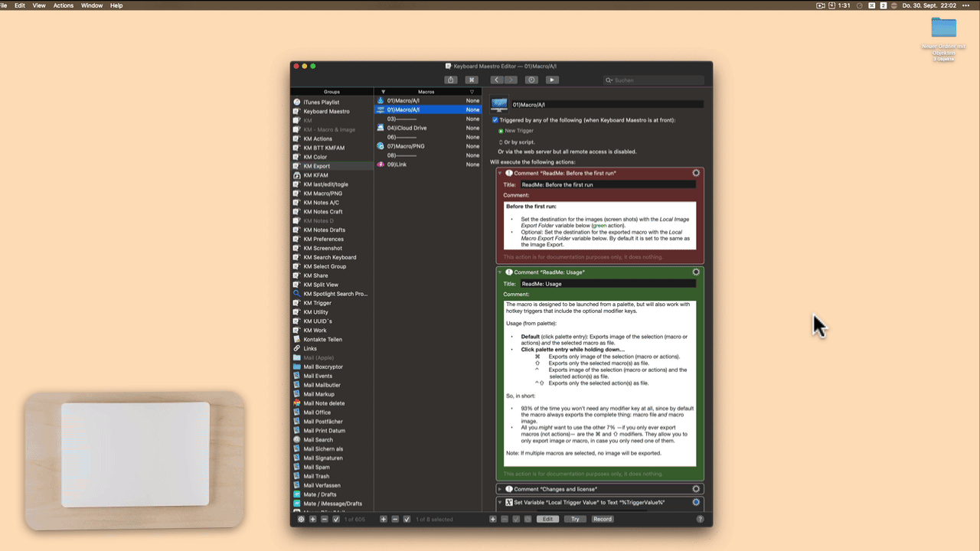Click the Share toolbar button
980x551 pixels.
coord(451,80)
